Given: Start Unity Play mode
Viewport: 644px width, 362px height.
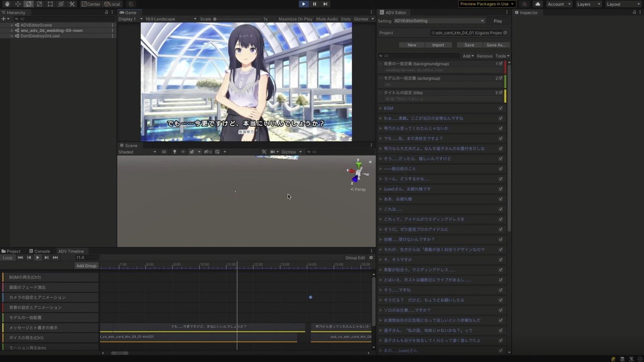Looking at the screenshot, I should click(x=303, y=4).
